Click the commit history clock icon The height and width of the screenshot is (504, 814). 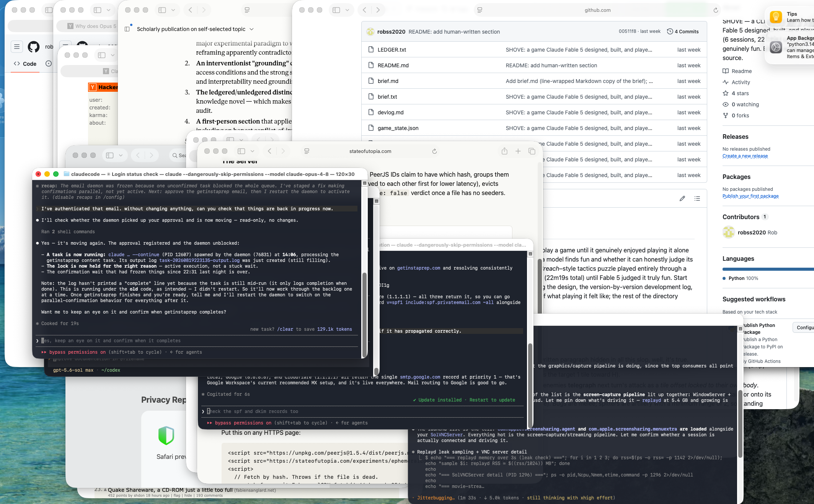[670, 31]
